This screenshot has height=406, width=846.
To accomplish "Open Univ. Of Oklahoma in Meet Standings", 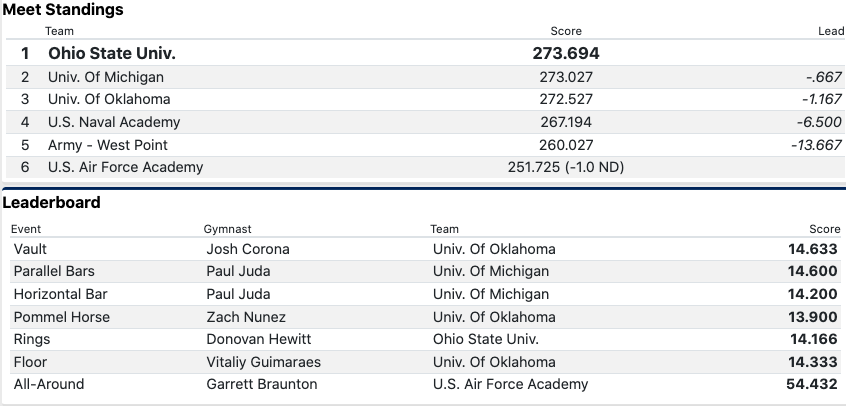I will [x=109, y=99].
